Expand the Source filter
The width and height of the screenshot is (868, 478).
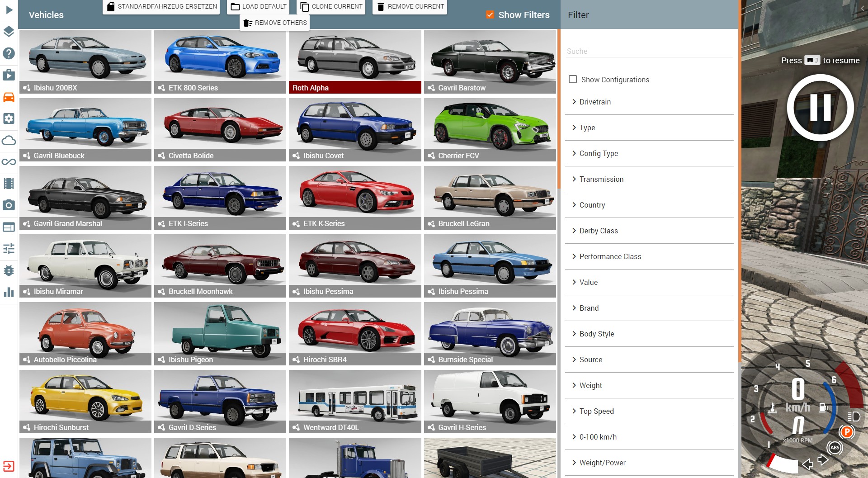point(649,360)
